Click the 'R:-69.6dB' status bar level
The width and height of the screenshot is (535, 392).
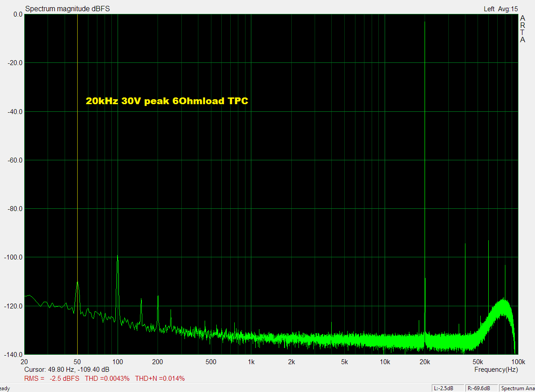[x=481, y=388]
